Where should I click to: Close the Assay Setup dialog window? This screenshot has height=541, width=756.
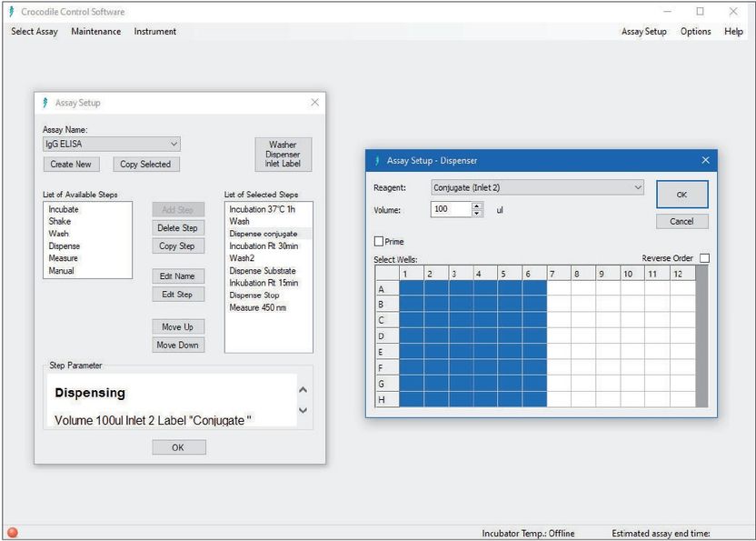coord(314,103)
